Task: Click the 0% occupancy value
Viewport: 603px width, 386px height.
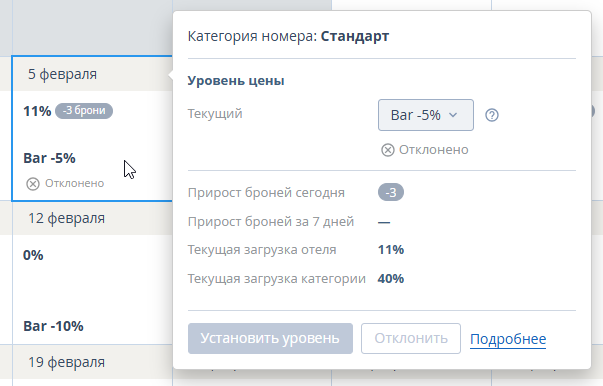Action: 33,255
